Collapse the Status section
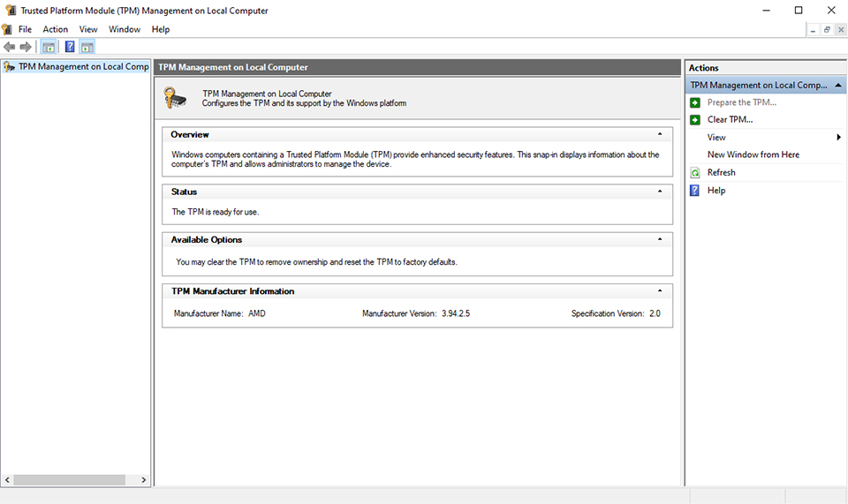Image resolution: width=848 pixels, height=504 pixels. (660, 192)
